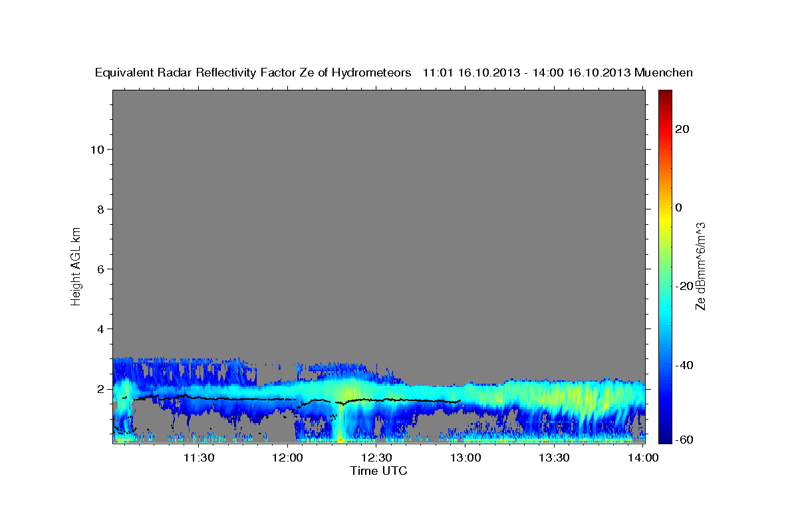The image size is (798, 532).
Task: Click the colorbar value label '20'
Action: tap(682, 129)
